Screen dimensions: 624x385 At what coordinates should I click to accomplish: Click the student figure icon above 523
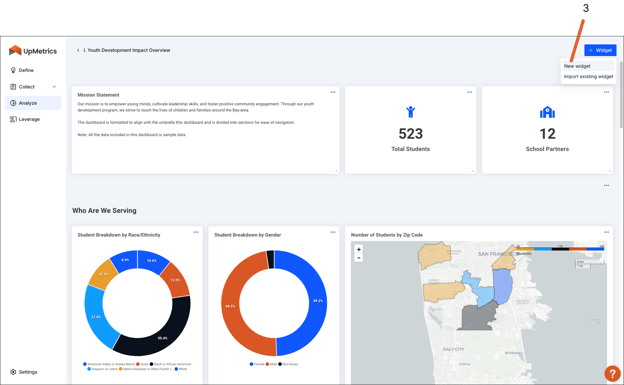point(411,112)
